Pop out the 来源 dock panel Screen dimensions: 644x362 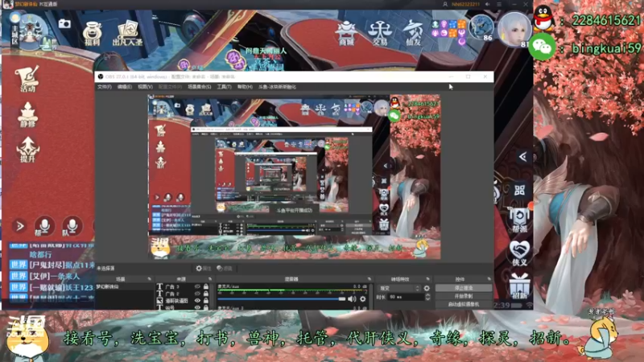(210, 279)
